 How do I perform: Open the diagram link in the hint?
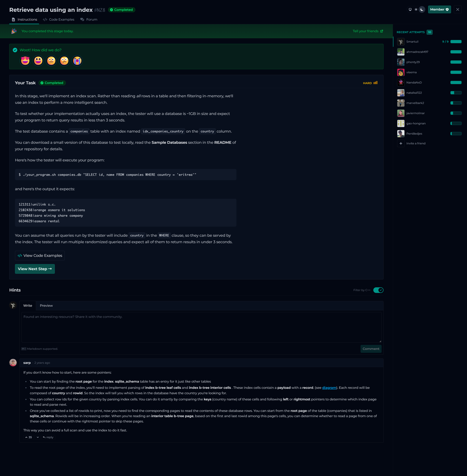tap(329, 388)
